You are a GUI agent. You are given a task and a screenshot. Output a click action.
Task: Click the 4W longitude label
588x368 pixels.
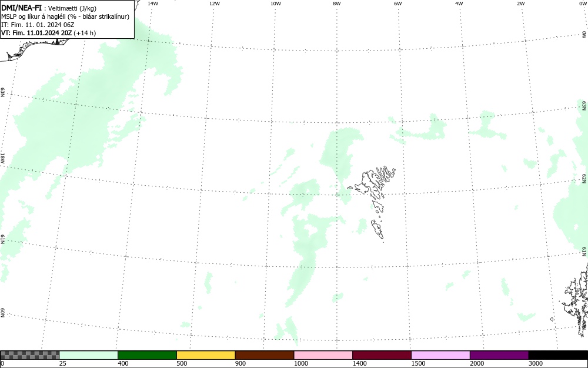point(459,4)
